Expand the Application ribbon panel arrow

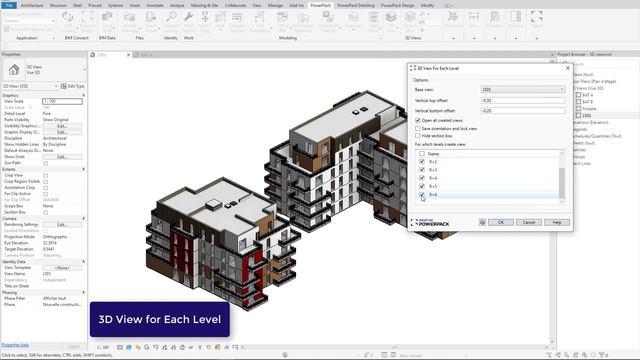tap(53, 38)
